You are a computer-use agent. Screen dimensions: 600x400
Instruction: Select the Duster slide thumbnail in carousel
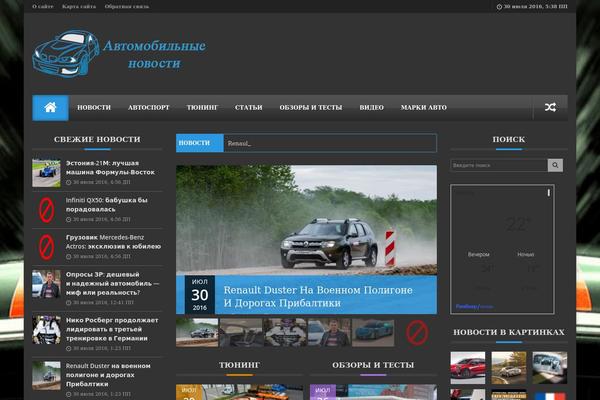197,333
